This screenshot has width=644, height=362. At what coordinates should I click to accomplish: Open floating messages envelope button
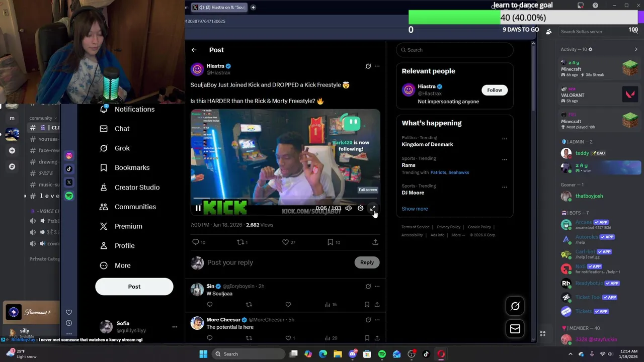coord(515,329)
